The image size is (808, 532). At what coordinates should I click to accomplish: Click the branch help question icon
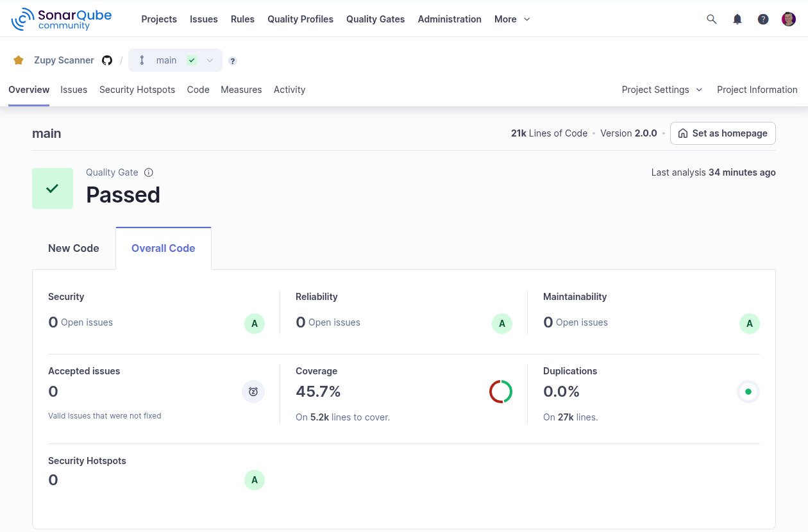coord(233,61)
